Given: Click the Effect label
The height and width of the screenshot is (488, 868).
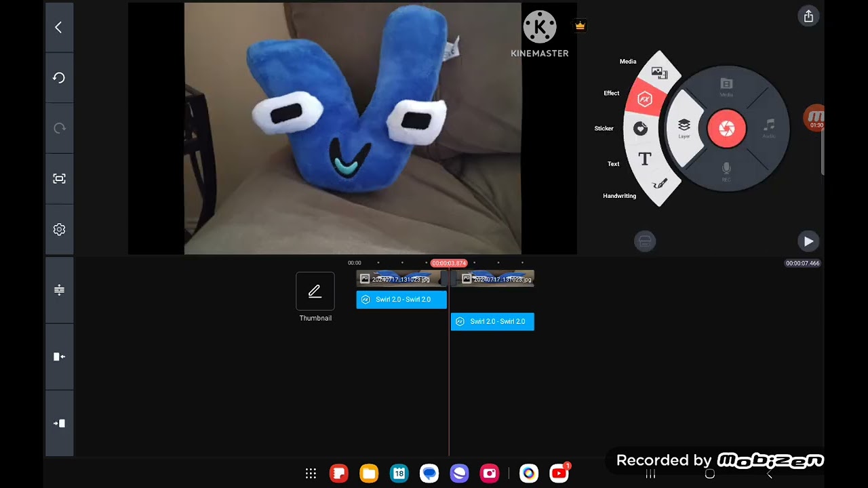Looking at the screenshot, I should click(x=612, y=94).
